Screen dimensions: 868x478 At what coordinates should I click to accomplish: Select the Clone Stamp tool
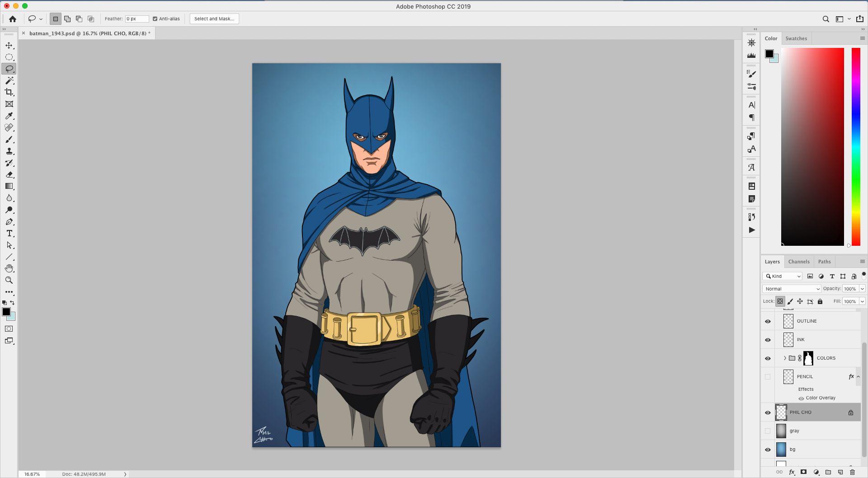(9, 151)
